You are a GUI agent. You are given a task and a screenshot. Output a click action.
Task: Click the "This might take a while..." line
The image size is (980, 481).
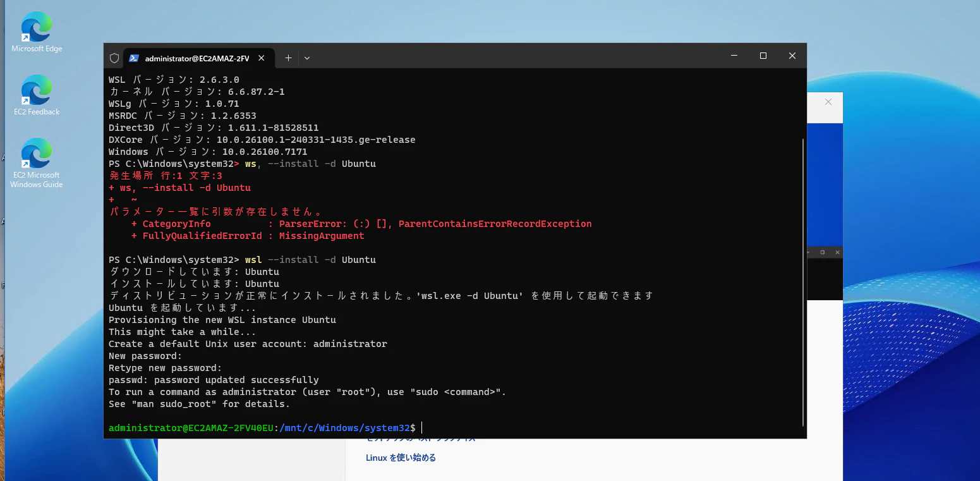(183, 332)
